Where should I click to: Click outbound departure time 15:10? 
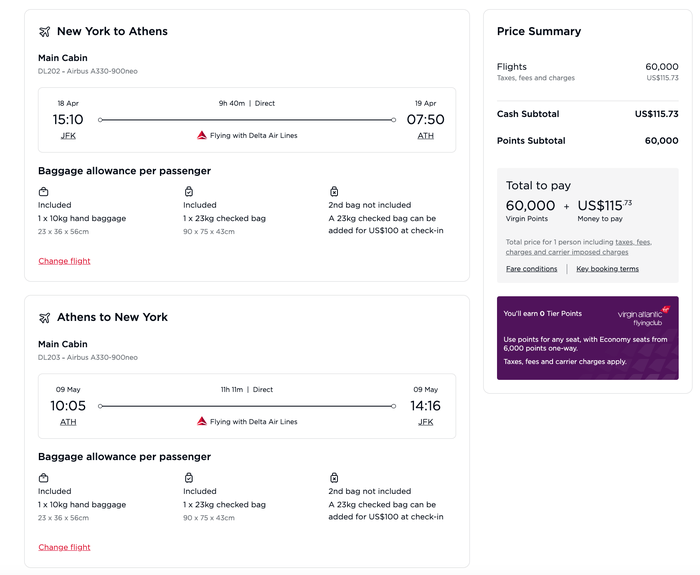[68, 120]
